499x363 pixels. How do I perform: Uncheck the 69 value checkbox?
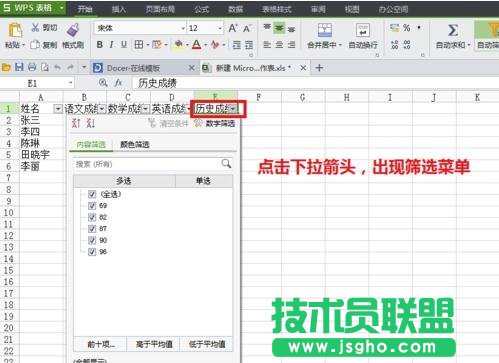92,206
